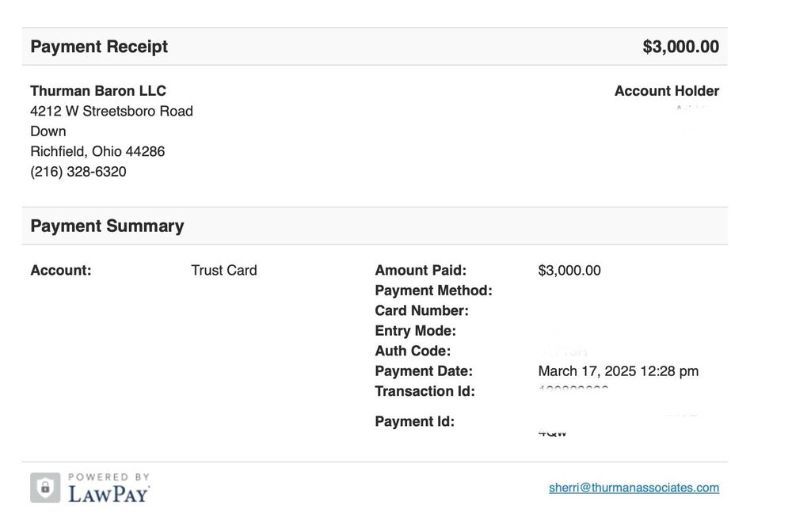Click the Payment Method label
The image size is (792, 532).
coord(433,291)
